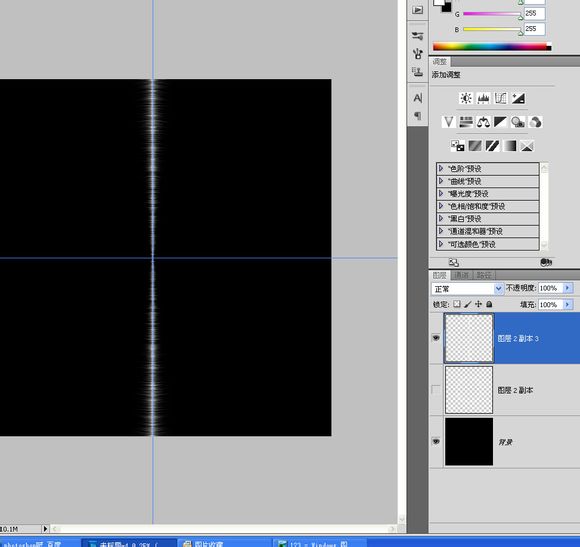Click the clip to layer icon in Adjustments footer
The height and width of the screenshot is (547, 580).
(x=546, y=262)
